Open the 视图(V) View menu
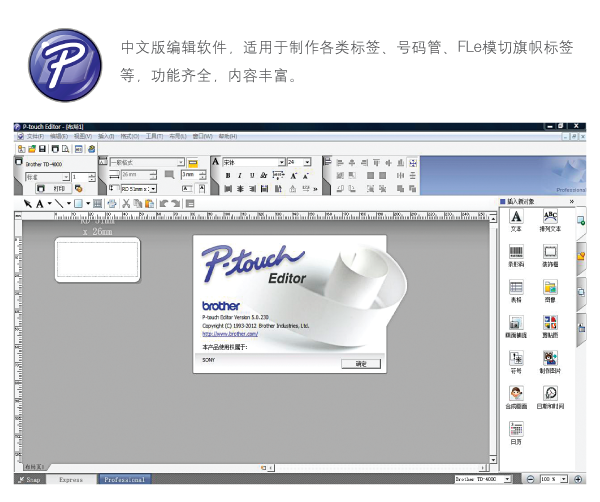600x502 pixels. point(83,136)
